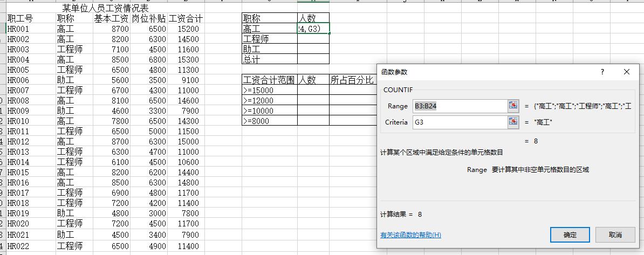This screenshot has width=644, height=255.
Task: Select the 4900 allowance in HR022 row
Action: click(149, 246)
